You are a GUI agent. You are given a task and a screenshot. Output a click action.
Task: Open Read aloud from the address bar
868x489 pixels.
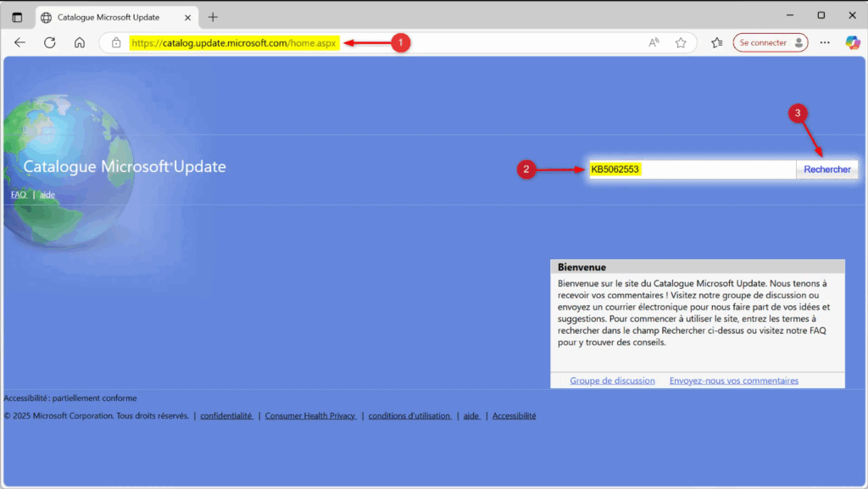click(x=654, y=42)
